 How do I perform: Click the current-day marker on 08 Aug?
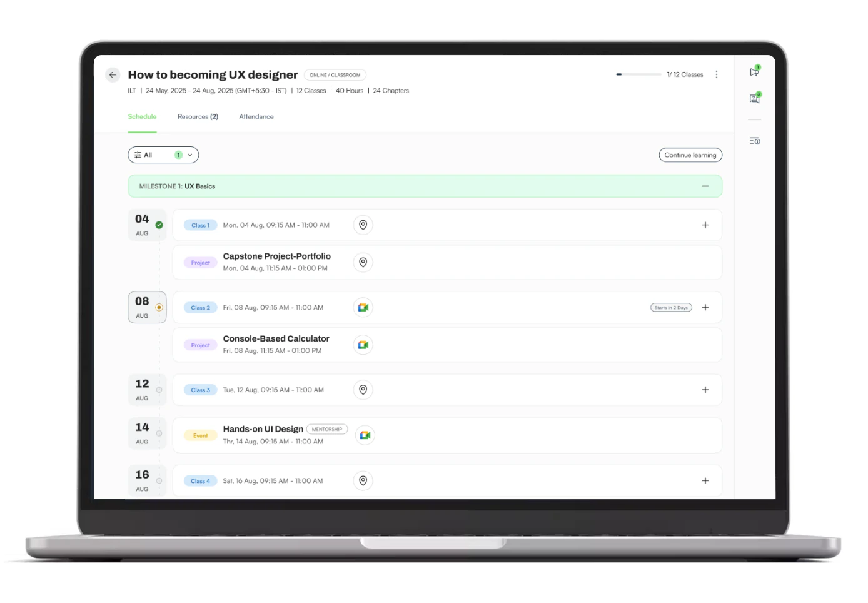click(x=159, y=308)
